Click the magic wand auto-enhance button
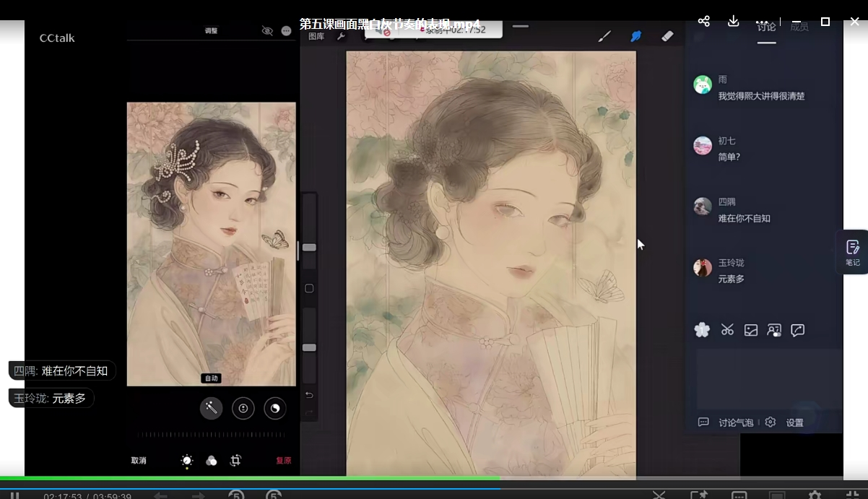The width and height of the screenshot is (868, 499). [x=211, y=408]
